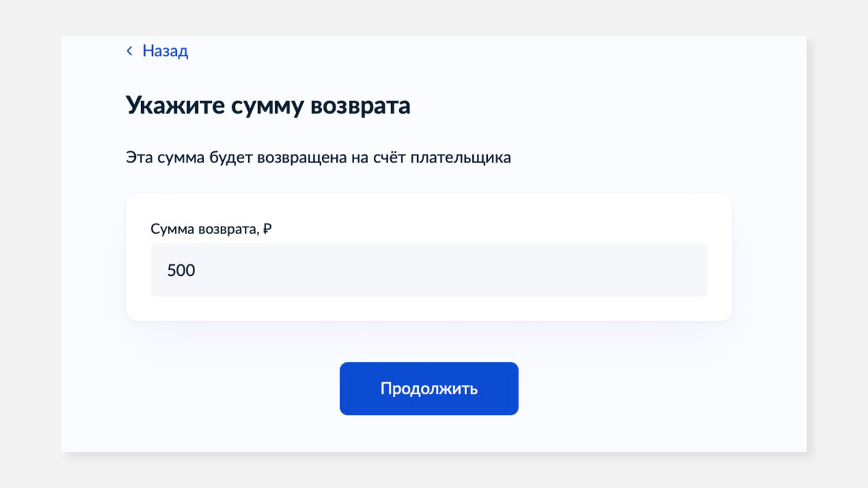The image size is (868, 488).
Task: Click the Сумма возврата, ₽ field label
Action: tap(211, 230)
